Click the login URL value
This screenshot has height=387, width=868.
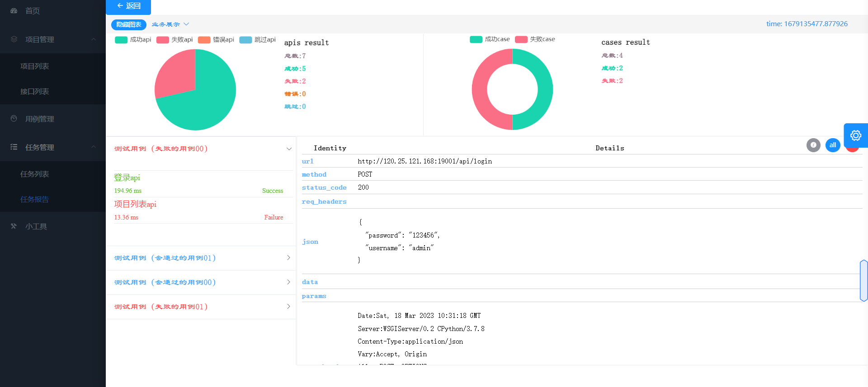425,161
